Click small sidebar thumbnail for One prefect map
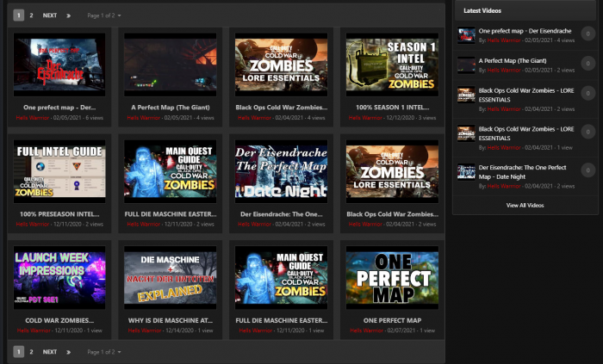This screenshot has height=364, width=603. (x=466, y=34)
